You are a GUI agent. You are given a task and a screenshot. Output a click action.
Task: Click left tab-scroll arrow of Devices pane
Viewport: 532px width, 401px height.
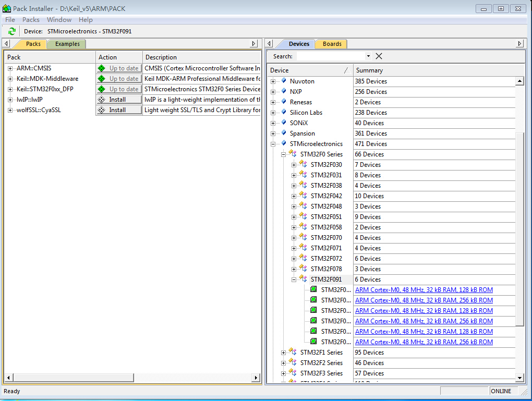click(270, 43)
